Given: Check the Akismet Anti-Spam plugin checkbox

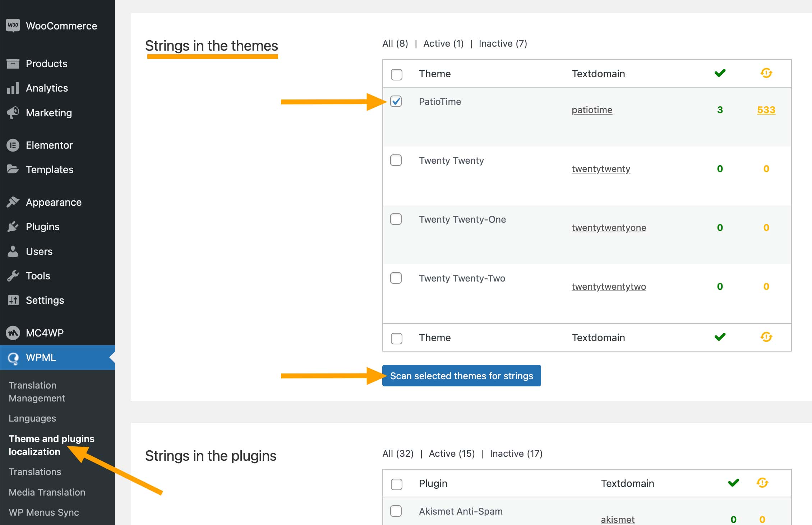Looking at the screenshot, I should click(396, 511).
